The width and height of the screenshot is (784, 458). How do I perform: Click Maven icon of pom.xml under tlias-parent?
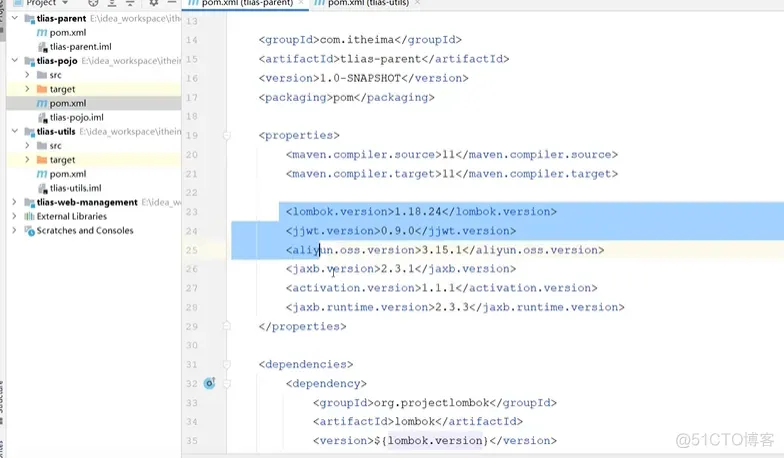point(42,32)
